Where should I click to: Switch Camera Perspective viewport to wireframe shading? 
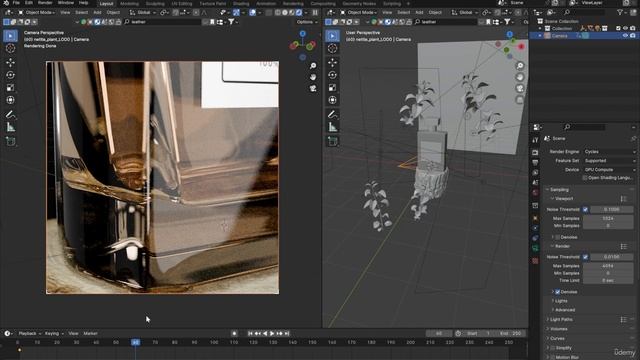point(278,13)
